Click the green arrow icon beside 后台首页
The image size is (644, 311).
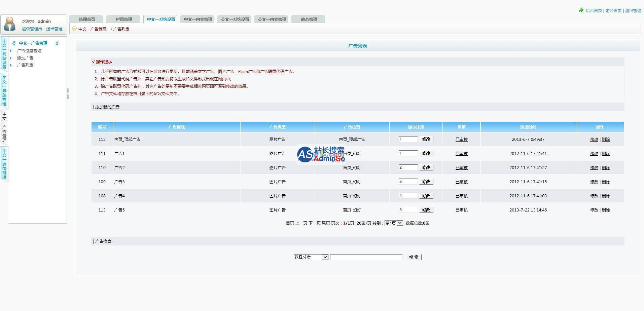click(x=581, y=10)
